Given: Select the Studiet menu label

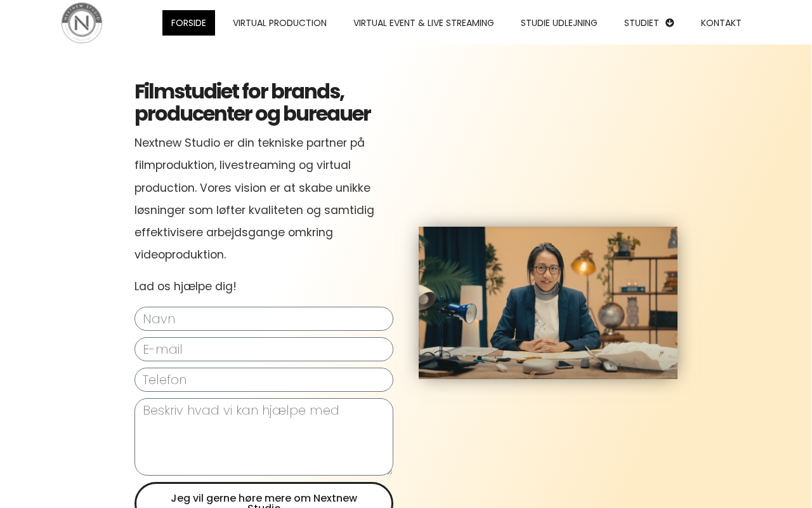Looking at the screenshot, I should pyautogui.click(x=641, y=23).
